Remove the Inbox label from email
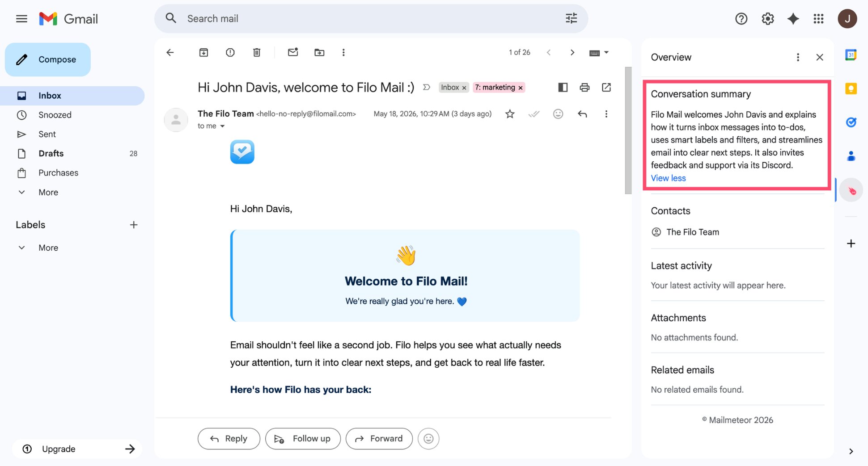The height and width of the screenshot is (466, 868). pos(464,88)
